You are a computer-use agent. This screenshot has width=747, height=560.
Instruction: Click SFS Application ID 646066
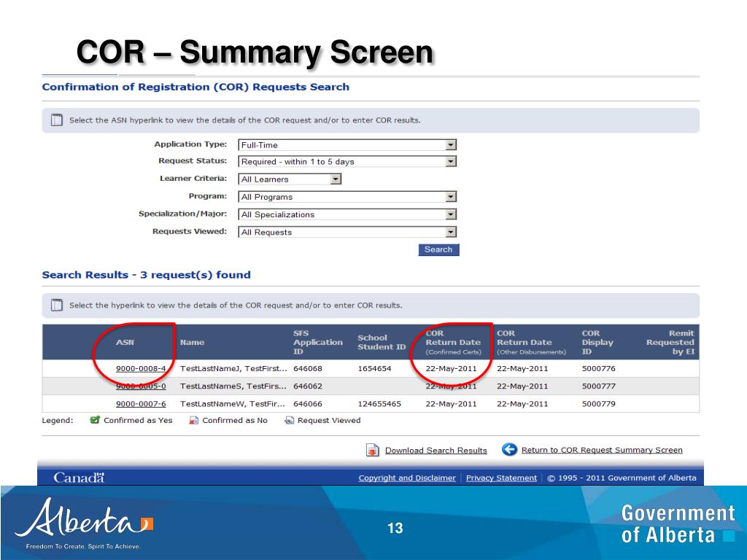pos(308,404)
